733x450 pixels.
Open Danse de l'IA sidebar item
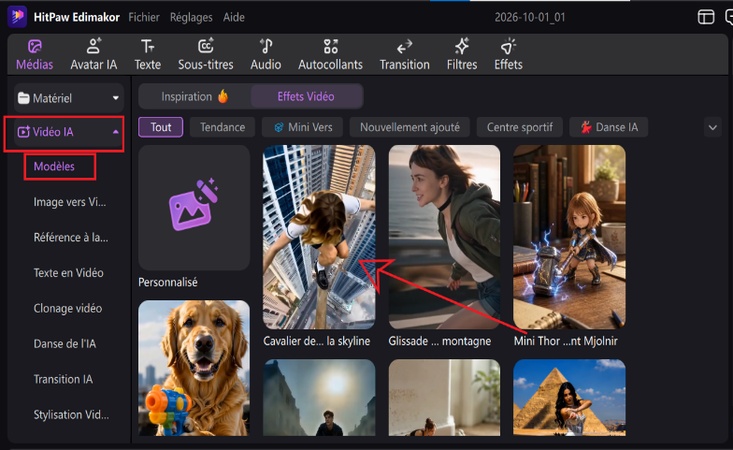65,344
